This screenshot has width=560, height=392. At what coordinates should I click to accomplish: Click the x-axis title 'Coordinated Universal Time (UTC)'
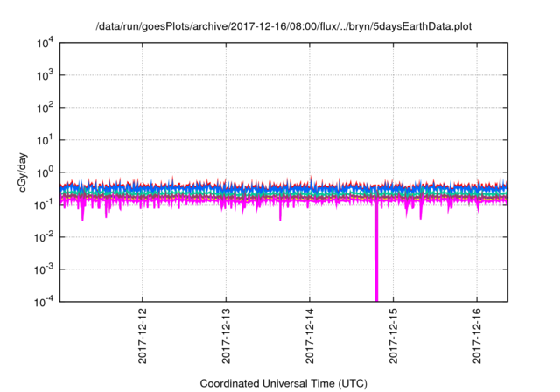pyautogui.click(x=283, y=383)
